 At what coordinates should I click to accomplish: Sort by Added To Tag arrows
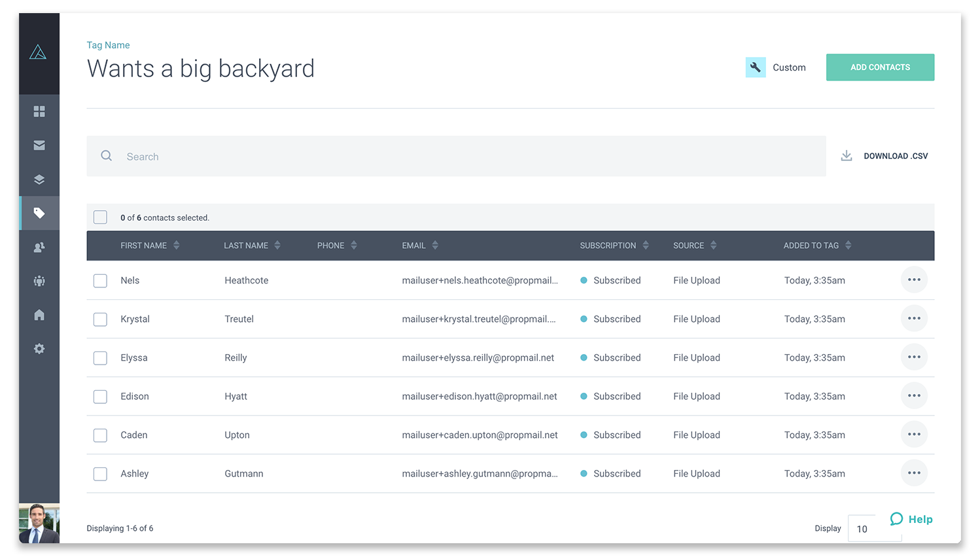[x=849, y=245]
